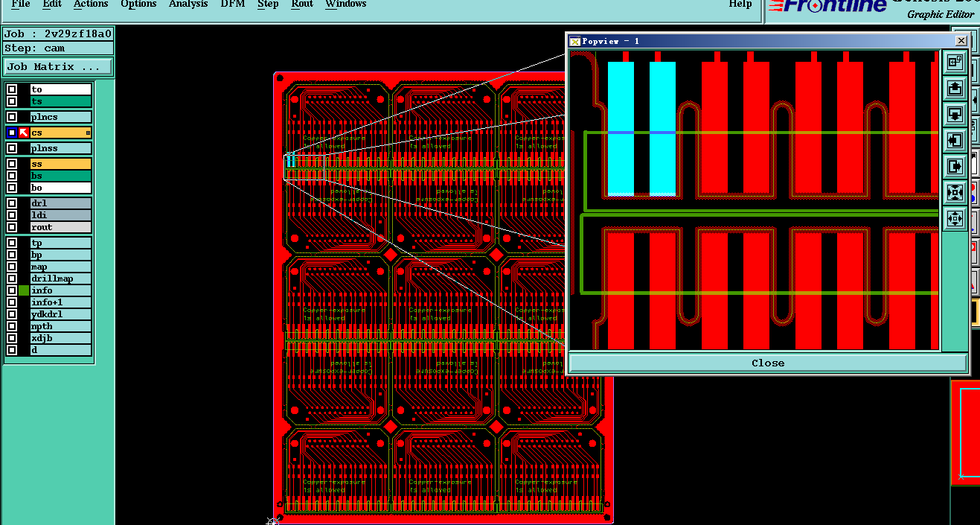The height and width of the screenshot is (525, 980).
Task: Toggle display checkbox for the 'plnss' layer
Action: (12, 148)
